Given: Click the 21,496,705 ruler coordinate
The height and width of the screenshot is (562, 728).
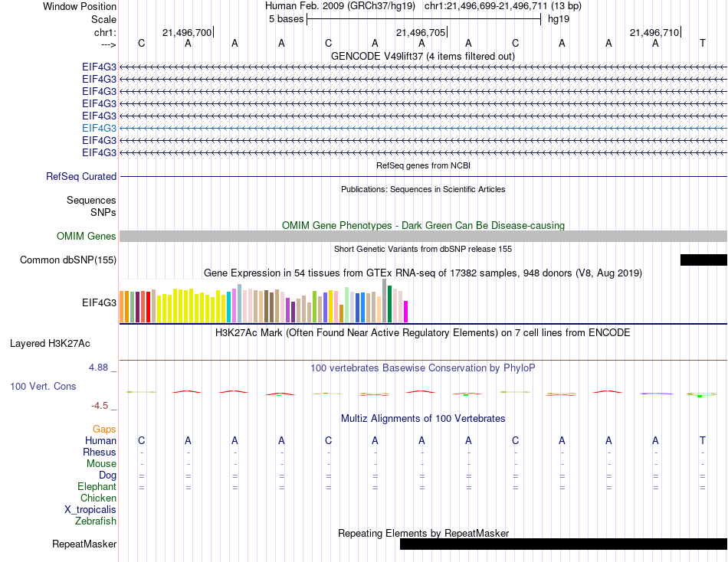Looking at the screenshot, I should click(420, 32).
